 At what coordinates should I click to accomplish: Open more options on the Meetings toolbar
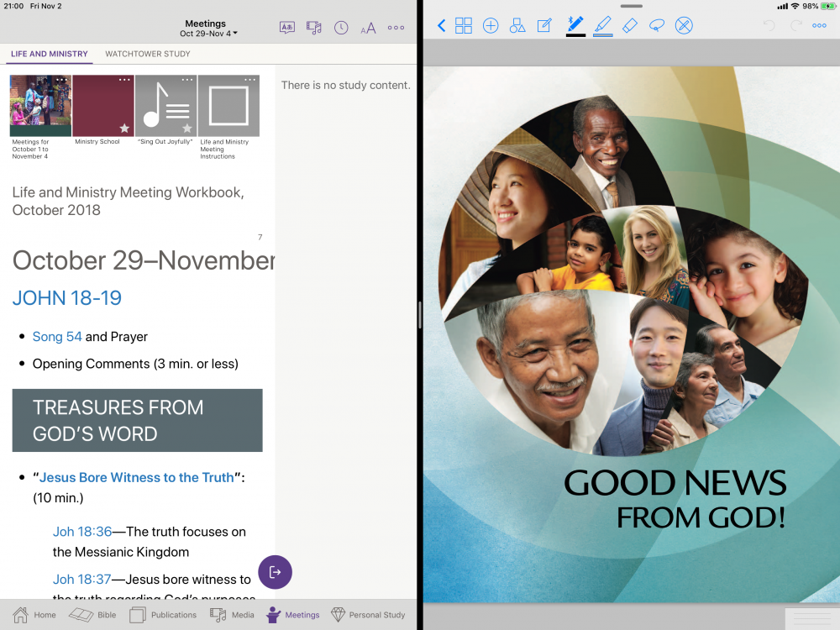coord(396,28)
